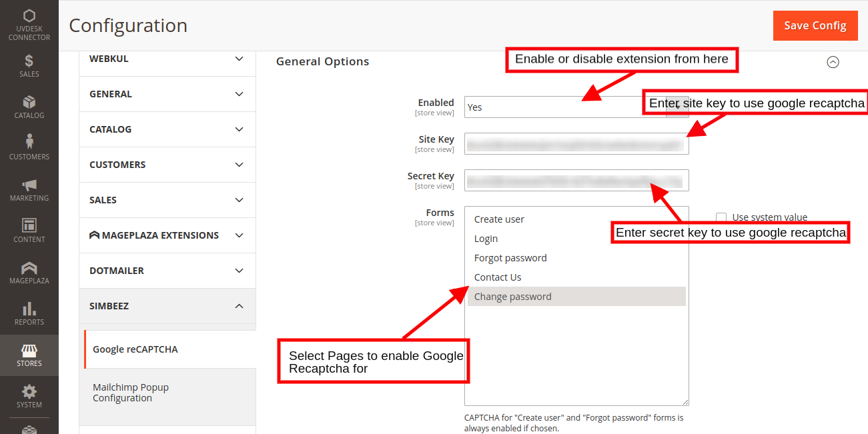Expand the MAGEPLAZA EXTENSIONS section
The width and height of the screenshot is (868, 434).
(x=167, y=235)
